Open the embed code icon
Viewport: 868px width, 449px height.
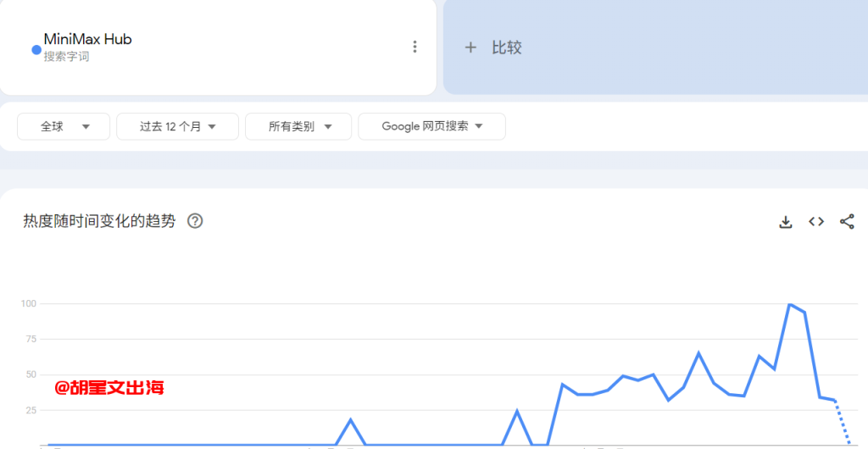(x=816, y=222)
